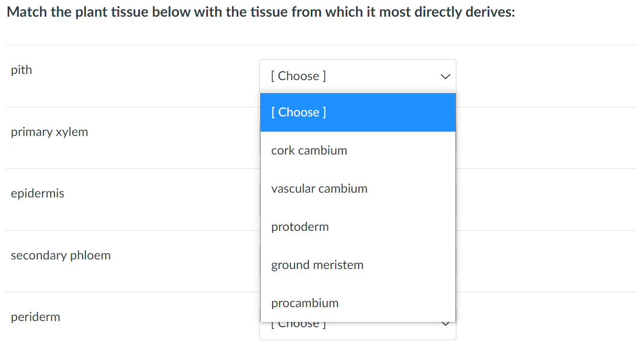Select "procambium" from the dropdown options
The width and height of the screenshot is (644, 352).
305,303
